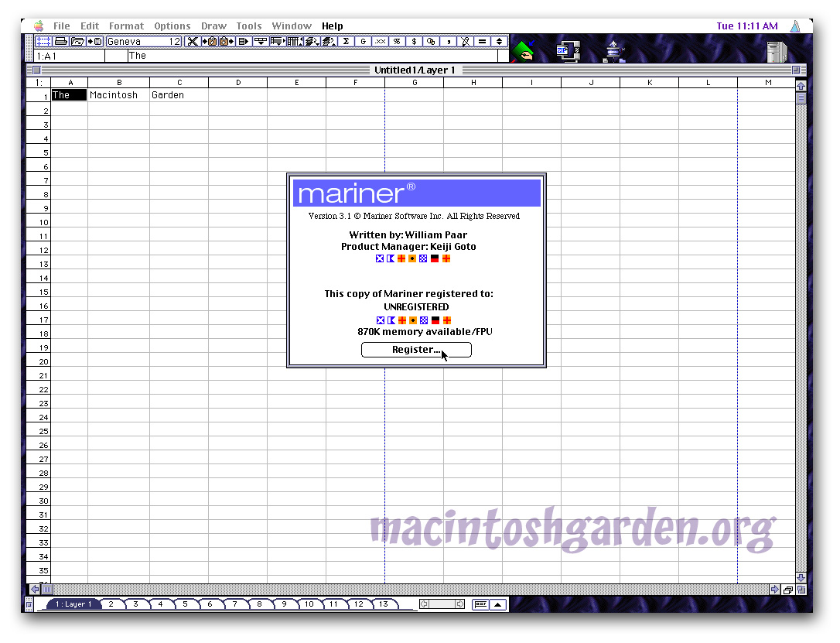
Task: Switch to layer tab 2
Action: (111, 604)
